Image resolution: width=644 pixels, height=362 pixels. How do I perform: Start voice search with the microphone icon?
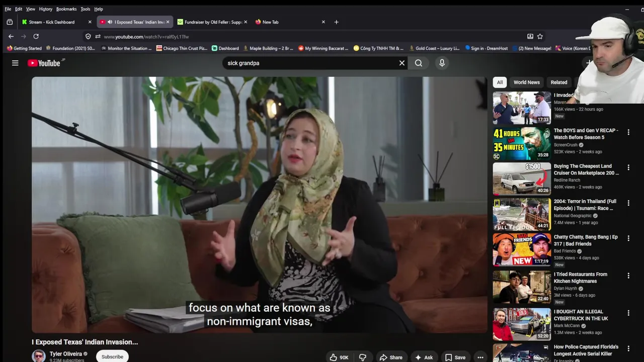pos(442,63)
